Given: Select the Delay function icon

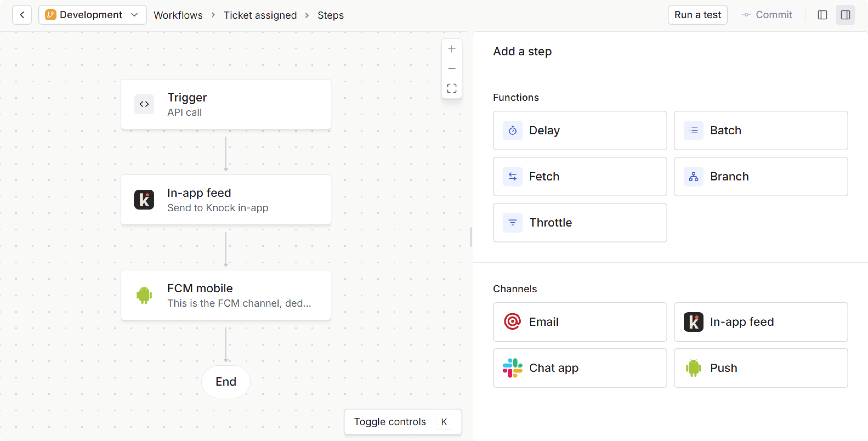Looking at the screenshot, I should click(512, 131).
